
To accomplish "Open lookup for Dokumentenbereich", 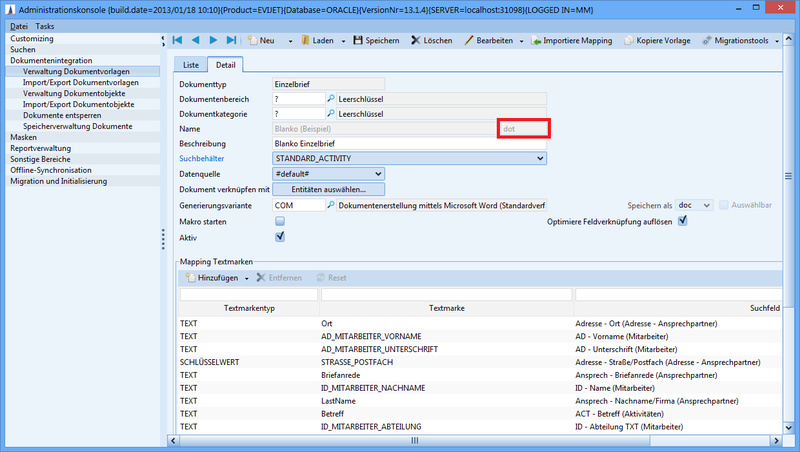I will click(332, 99).
